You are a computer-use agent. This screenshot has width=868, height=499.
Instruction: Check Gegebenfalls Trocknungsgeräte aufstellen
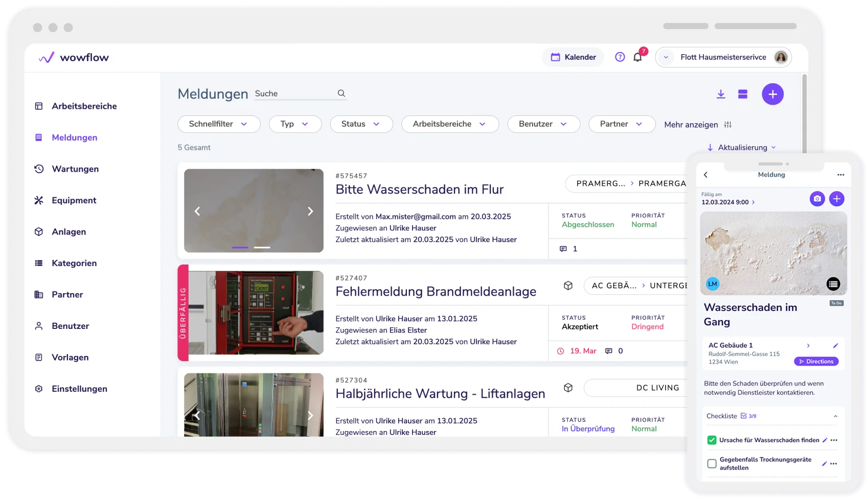tap(712, 464)
